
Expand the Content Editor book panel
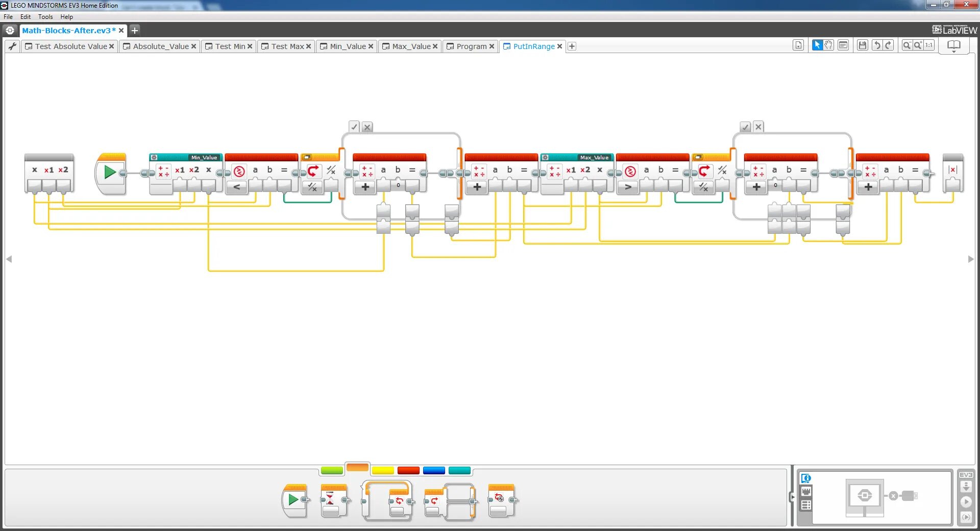click(x=953, y=45)
